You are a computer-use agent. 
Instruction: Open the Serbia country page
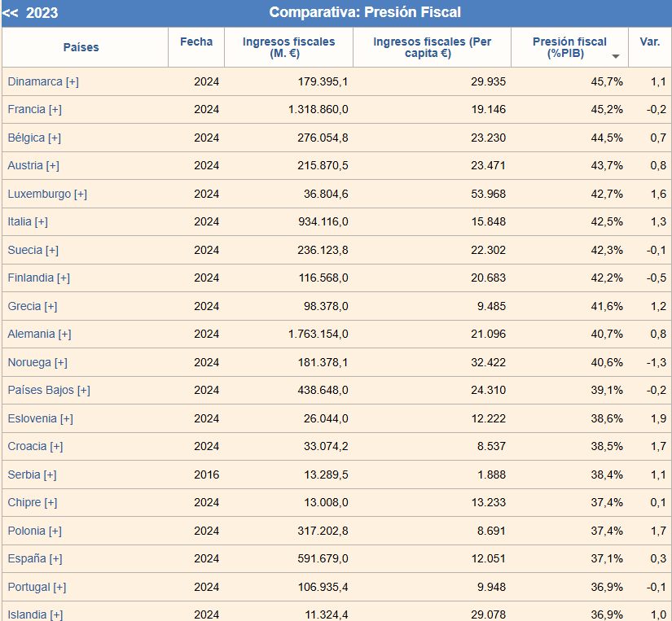click(25, 474)
